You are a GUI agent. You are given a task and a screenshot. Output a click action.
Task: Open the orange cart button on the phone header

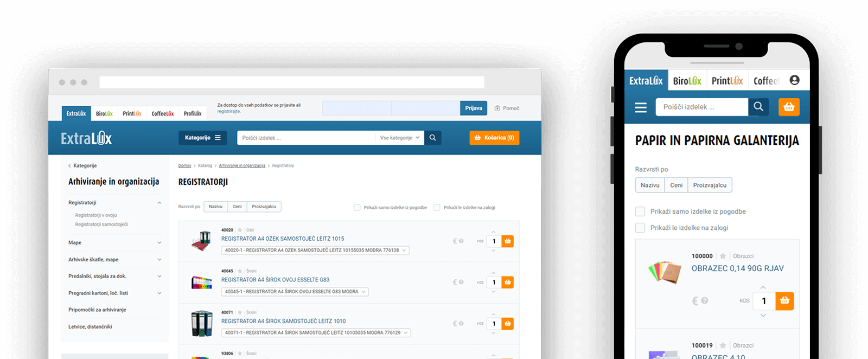coord(789,107)
